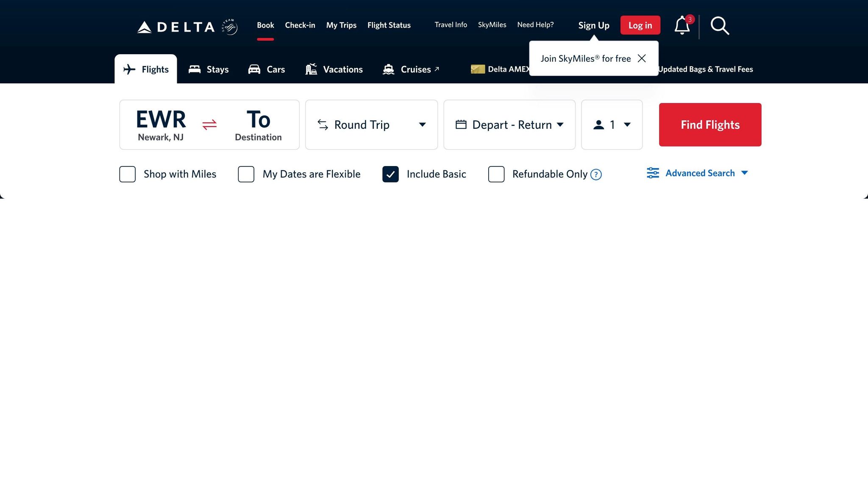Viewport: 868px width, 488px height.
Task: Open the Cruises external link tab
Action: (x=411, y=69)
